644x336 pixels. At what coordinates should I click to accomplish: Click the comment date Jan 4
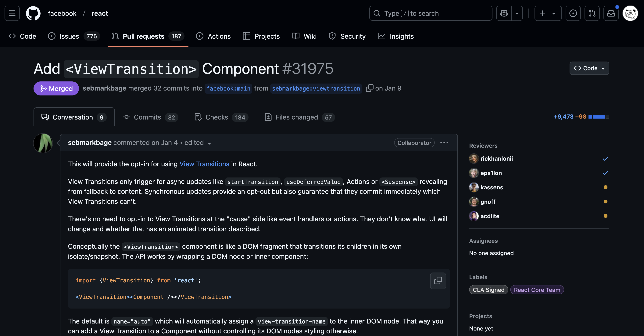click(x=169, y=142)
